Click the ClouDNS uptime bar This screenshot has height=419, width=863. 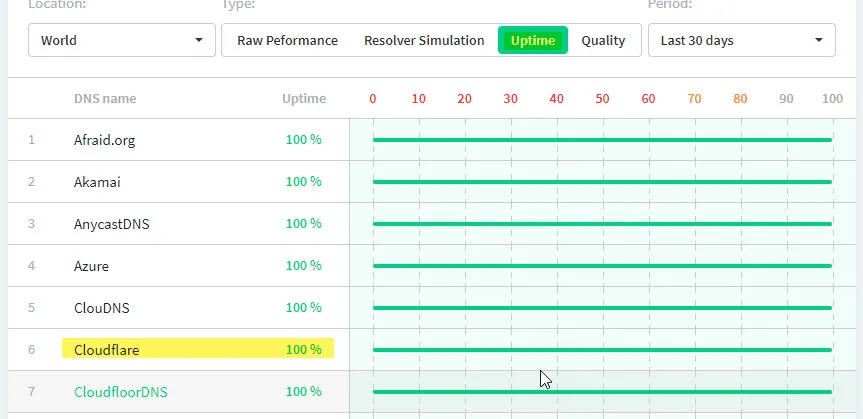[x=602, y=308]
